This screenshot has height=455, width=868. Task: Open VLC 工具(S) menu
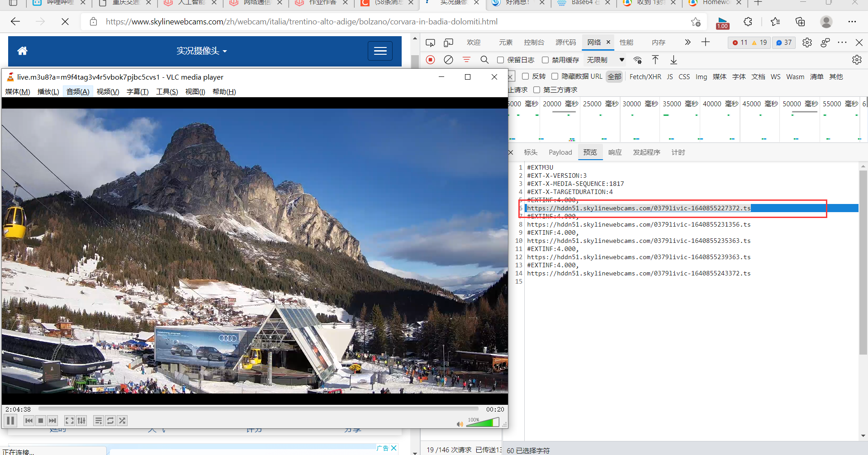tap(167, 92)
